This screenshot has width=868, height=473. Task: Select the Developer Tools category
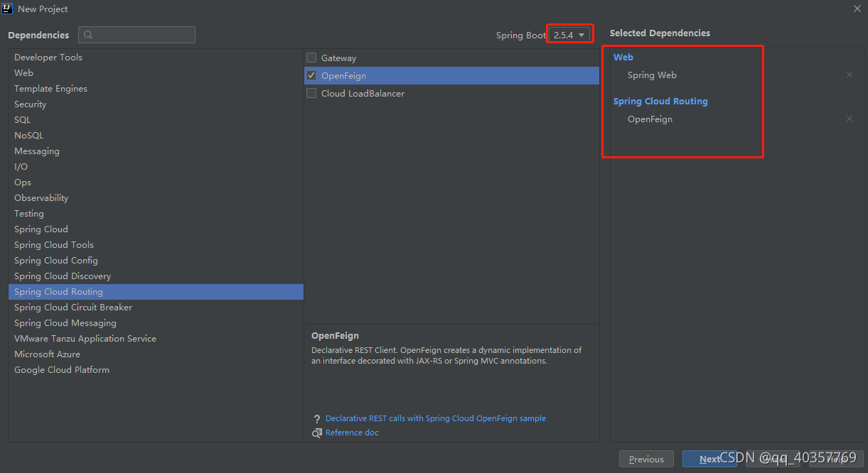pos(156,58)
